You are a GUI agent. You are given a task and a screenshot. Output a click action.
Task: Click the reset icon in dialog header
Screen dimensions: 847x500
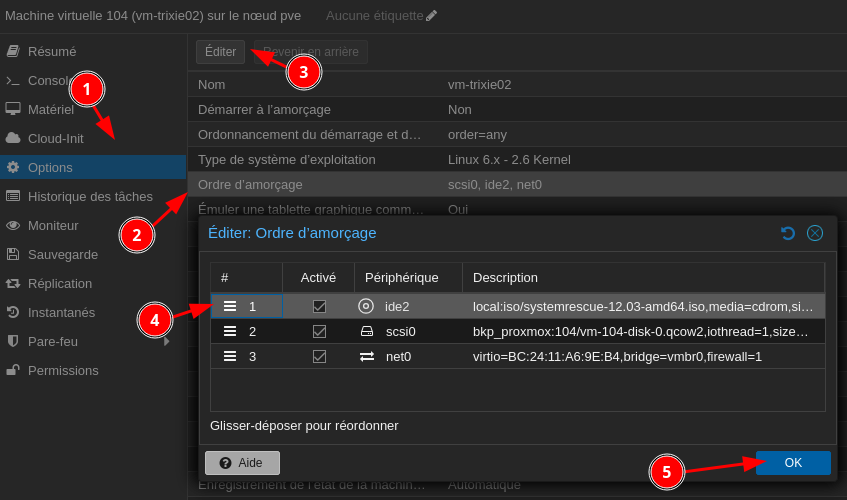[x=788, y=233]
